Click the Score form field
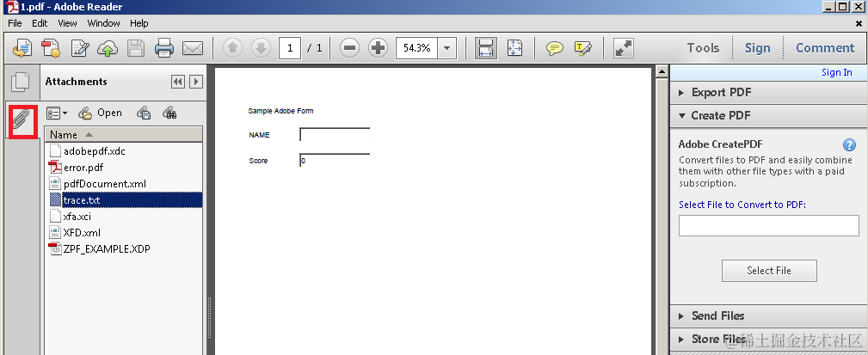The height and width of the screenshot is (355, 868). click(335, 161)
